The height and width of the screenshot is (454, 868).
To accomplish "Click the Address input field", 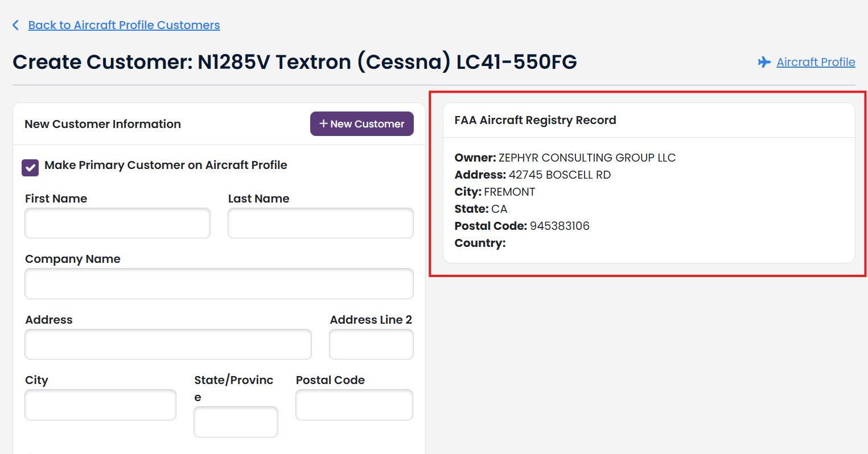I will [x=168, y=344].
